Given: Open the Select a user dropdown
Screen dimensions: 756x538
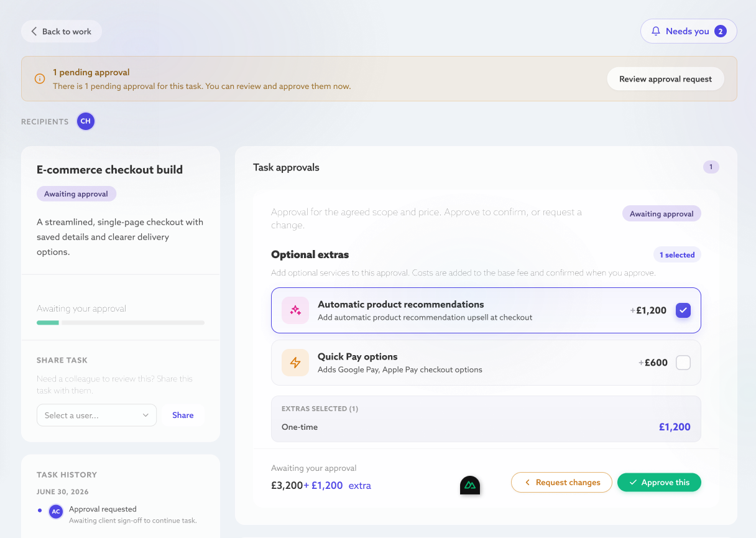Looking at the screenshot, I should [96, 415].
